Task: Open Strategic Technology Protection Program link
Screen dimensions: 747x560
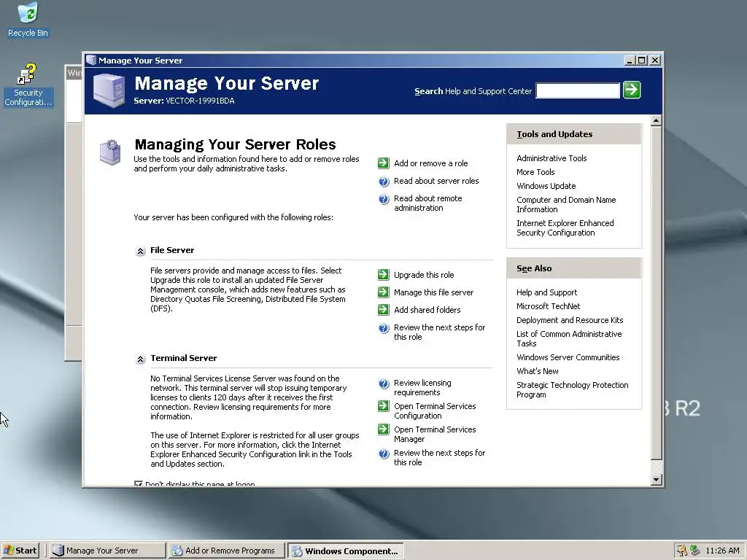Action: click(x=573, y=389)
